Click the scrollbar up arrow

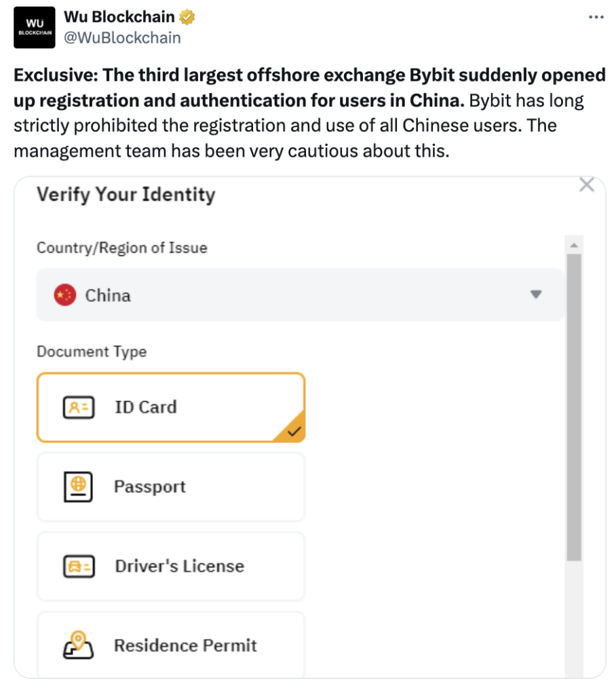point(575,245)
